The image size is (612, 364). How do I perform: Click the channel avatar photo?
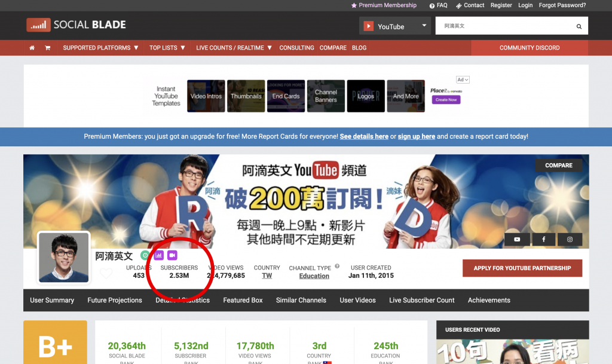(x=63, y=258)
